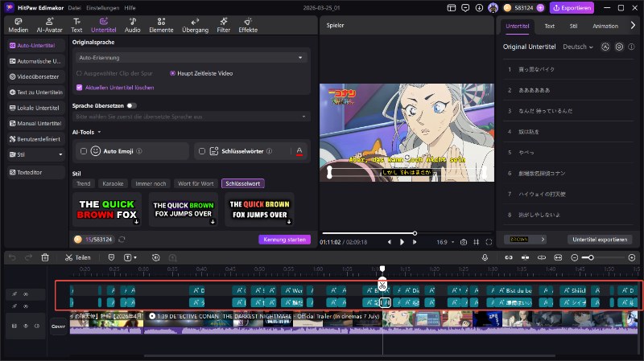Delete selected clip with trash icon
644x361 pixels.
point(45,257)
